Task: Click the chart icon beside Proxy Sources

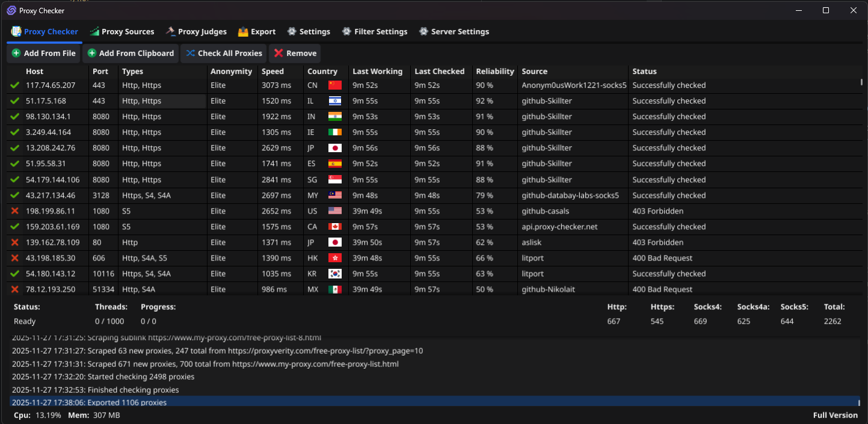Action: point(94,31)
